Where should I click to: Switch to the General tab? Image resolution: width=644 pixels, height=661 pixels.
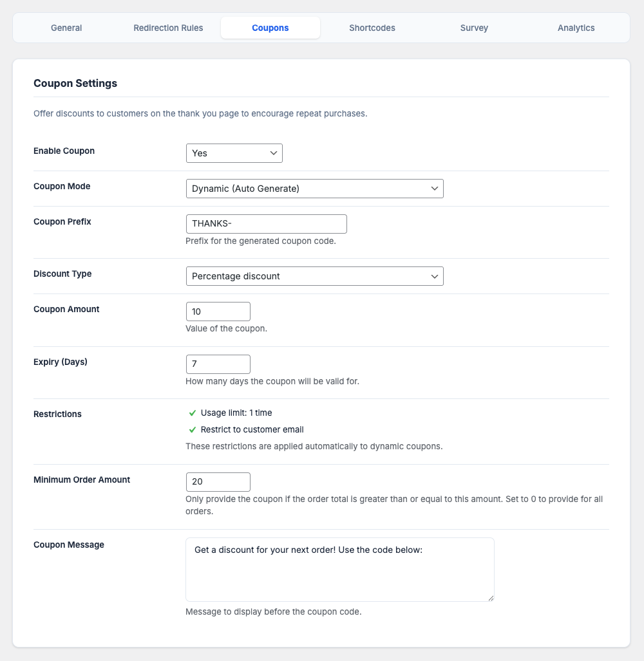(66, 28)
